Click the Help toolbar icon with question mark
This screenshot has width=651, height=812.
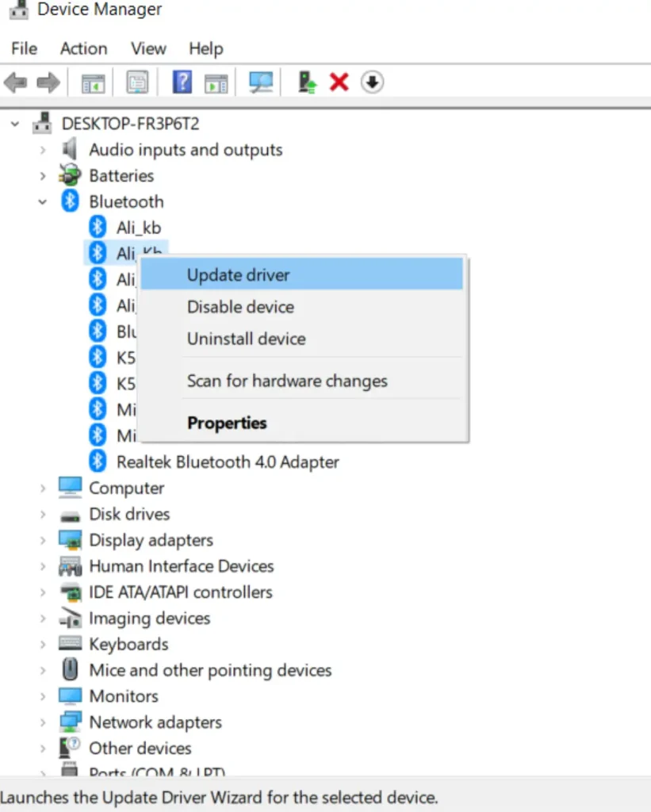(x=182, y=82)
